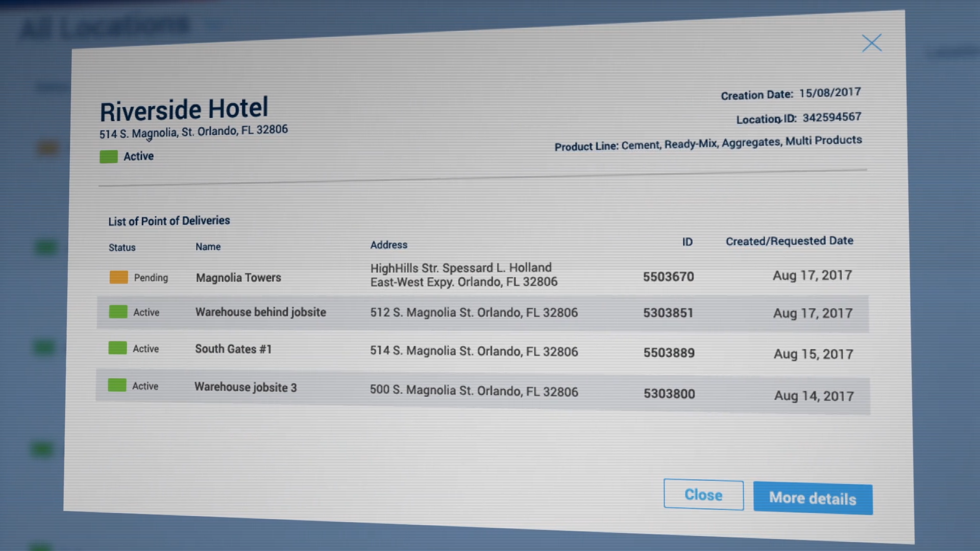Click address 514 S. Magnolia St. Orlando in table
Viewport: 980px width, 551px height.
(x=474, y=351)
